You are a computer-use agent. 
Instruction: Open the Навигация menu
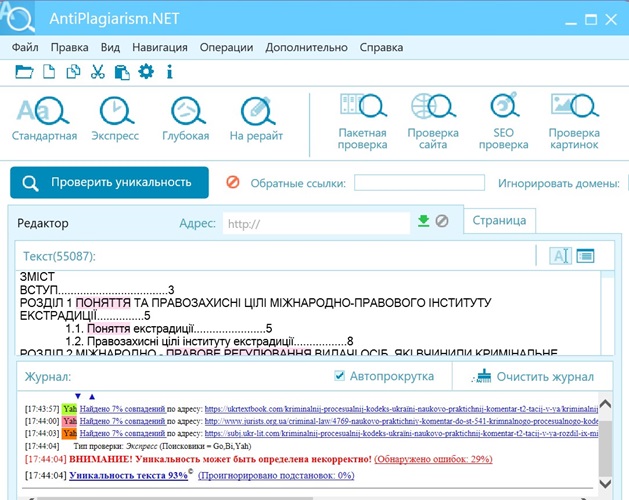tap(160, 47)
